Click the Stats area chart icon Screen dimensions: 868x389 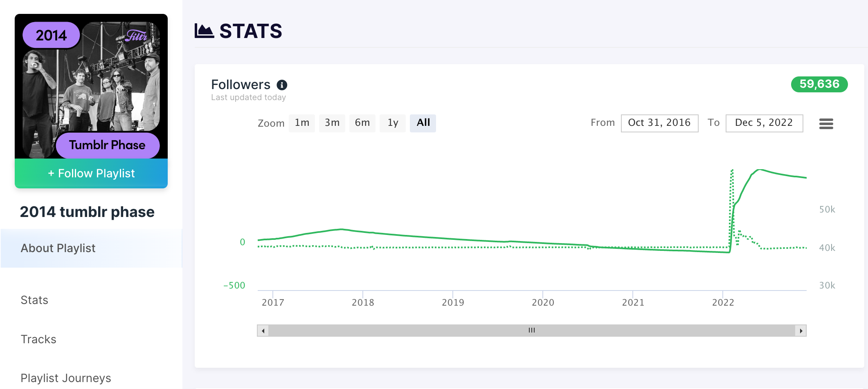point(204,31)
